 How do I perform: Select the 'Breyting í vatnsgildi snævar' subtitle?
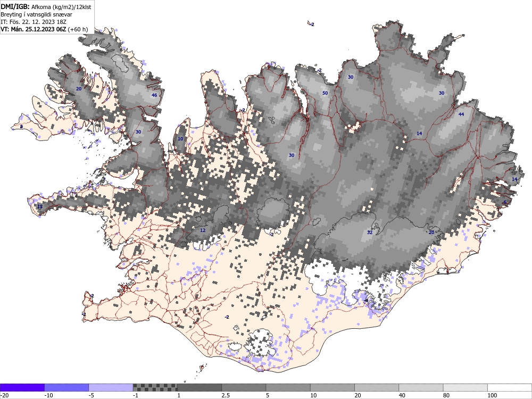(36, 14)
